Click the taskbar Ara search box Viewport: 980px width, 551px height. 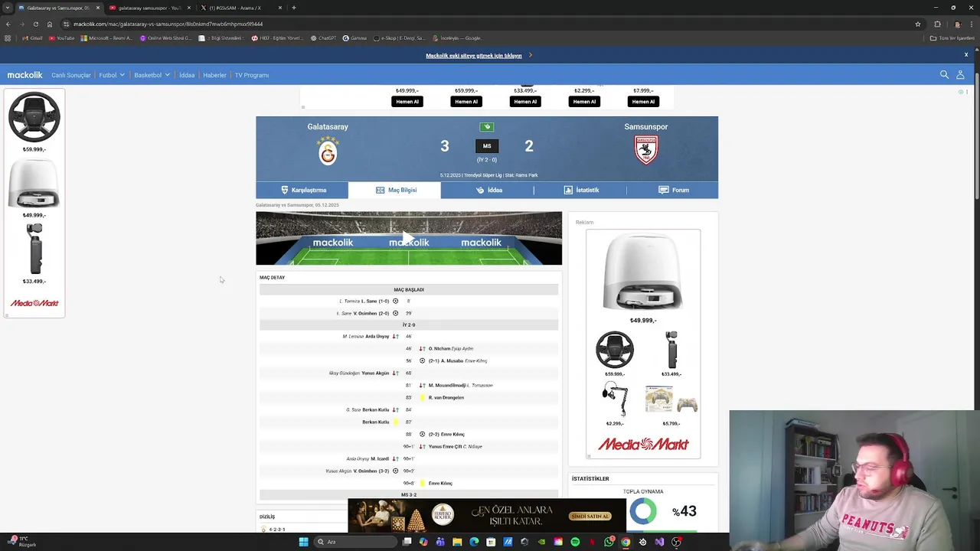pyautogui.click(x=354, y=542)
